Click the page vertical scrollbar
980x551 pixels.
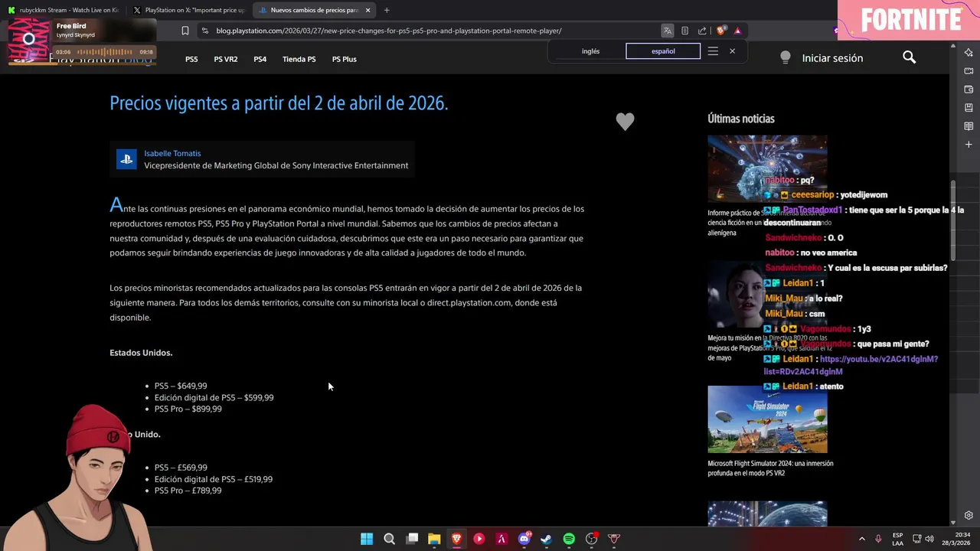click(x=953, y=220)
